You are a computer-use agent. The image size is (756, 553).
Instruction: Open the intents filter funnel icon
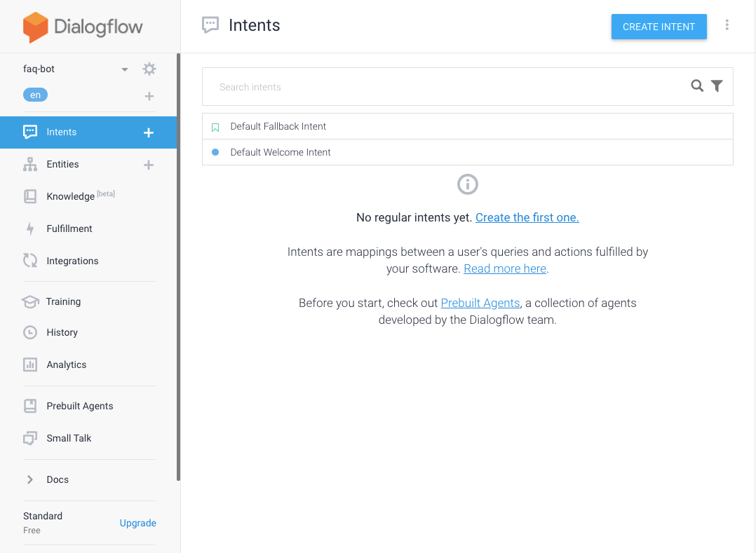pos(717,86)
